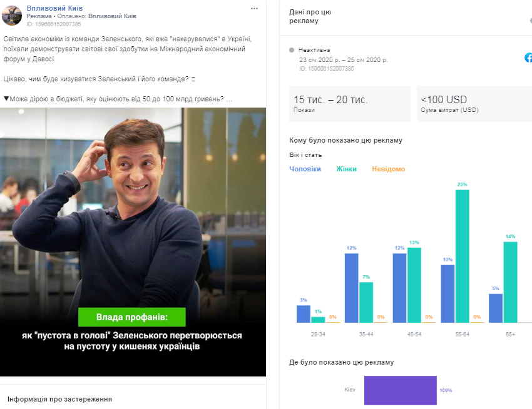
Task: Select the 14% women bar for 65+
Action: coord(510,281)
